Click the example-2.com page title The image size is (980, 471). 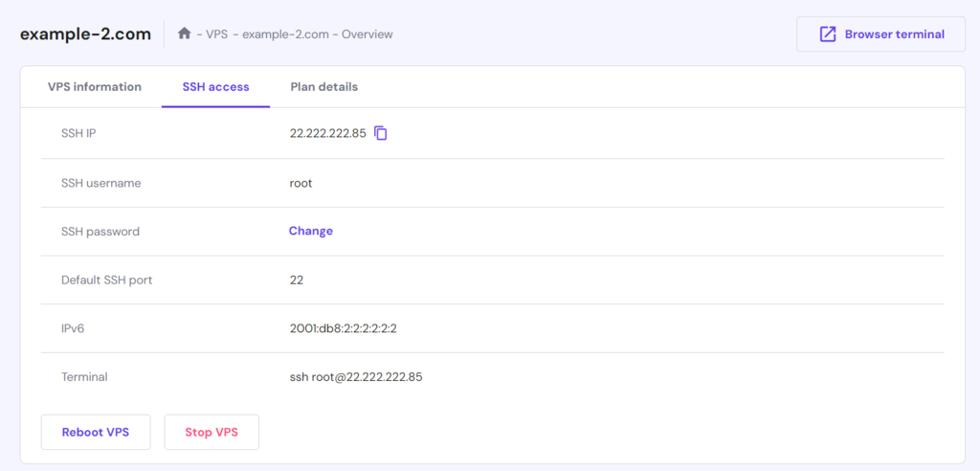click(86, 34)
